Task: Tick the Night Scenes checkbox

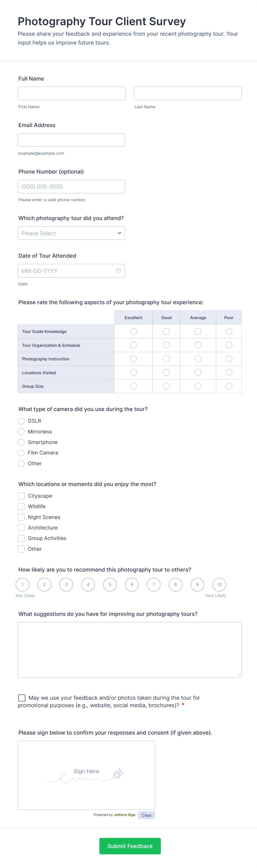Action: (21, 517)
